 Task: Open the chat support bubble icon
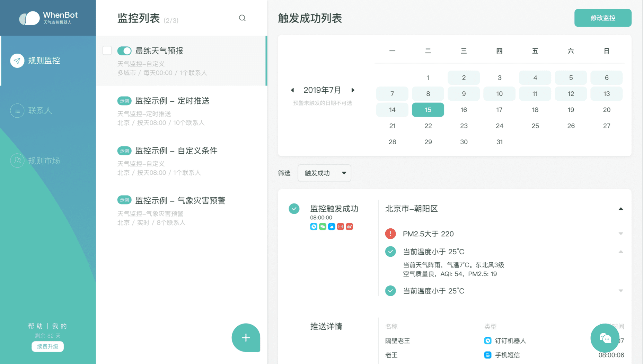605,338
